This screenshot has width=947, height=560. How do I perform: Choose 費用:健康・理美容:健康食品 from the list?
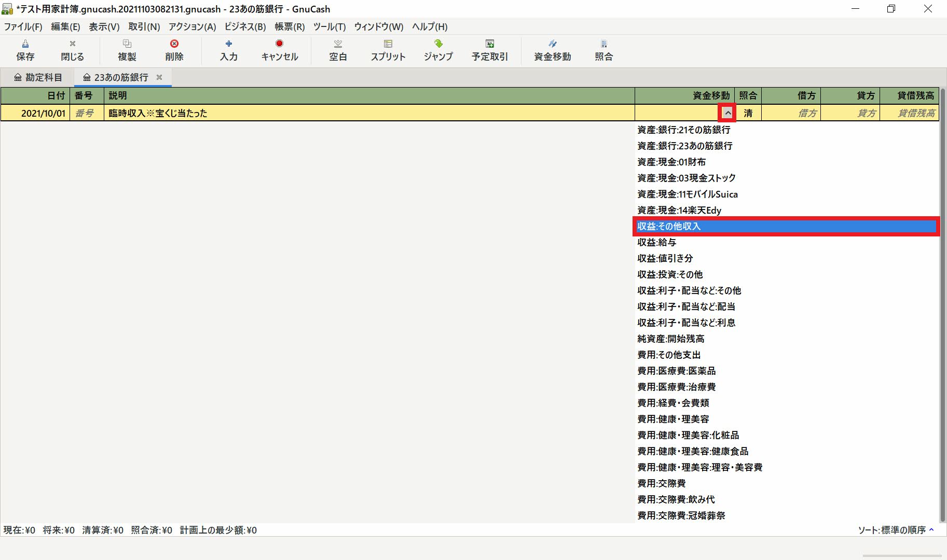tap(787, 451)
